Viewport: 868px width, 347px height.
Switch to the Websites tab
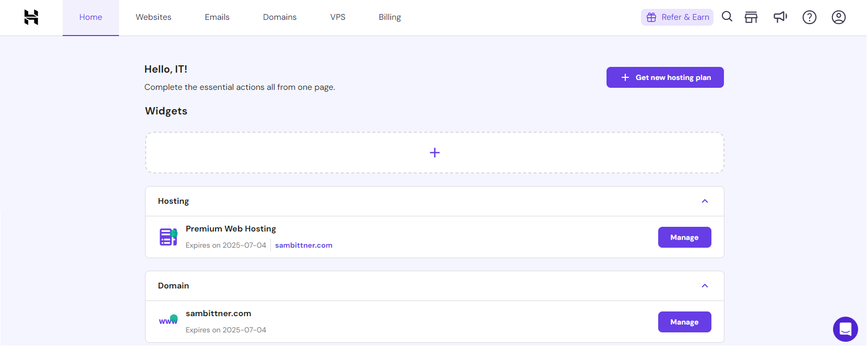click(153, 17)
